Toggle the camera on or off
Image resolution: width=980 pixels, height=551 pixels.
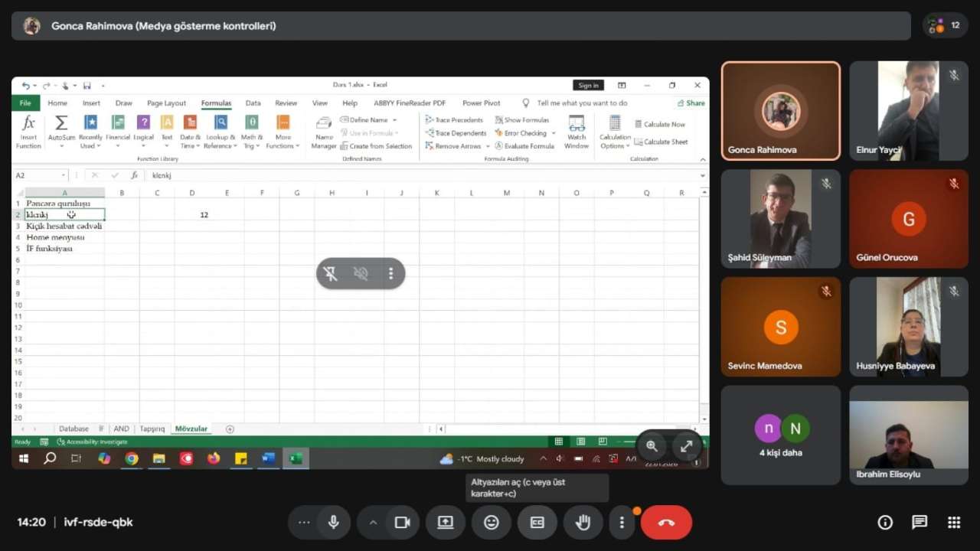(x=402, y=523)
